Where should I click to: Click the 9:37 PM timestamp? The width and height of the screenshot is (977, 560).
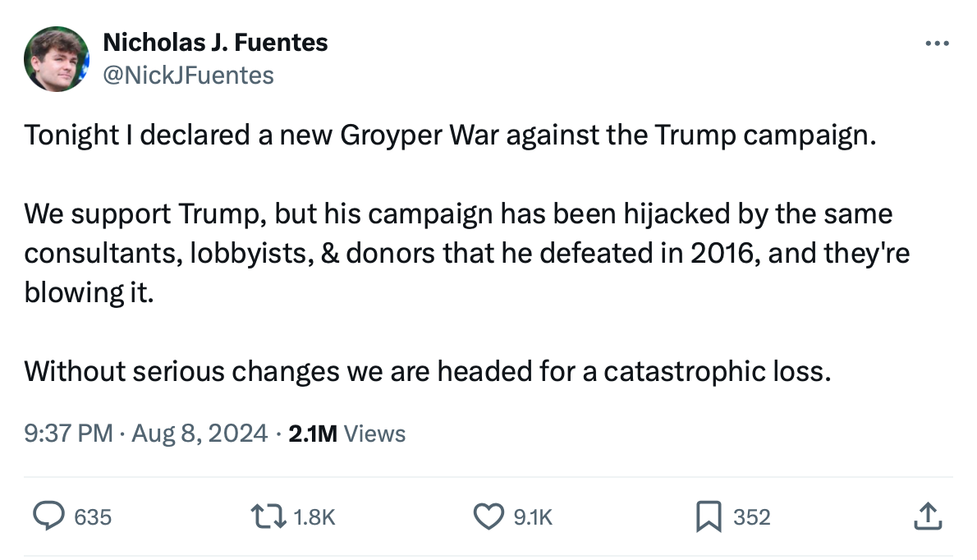[68, 433]
